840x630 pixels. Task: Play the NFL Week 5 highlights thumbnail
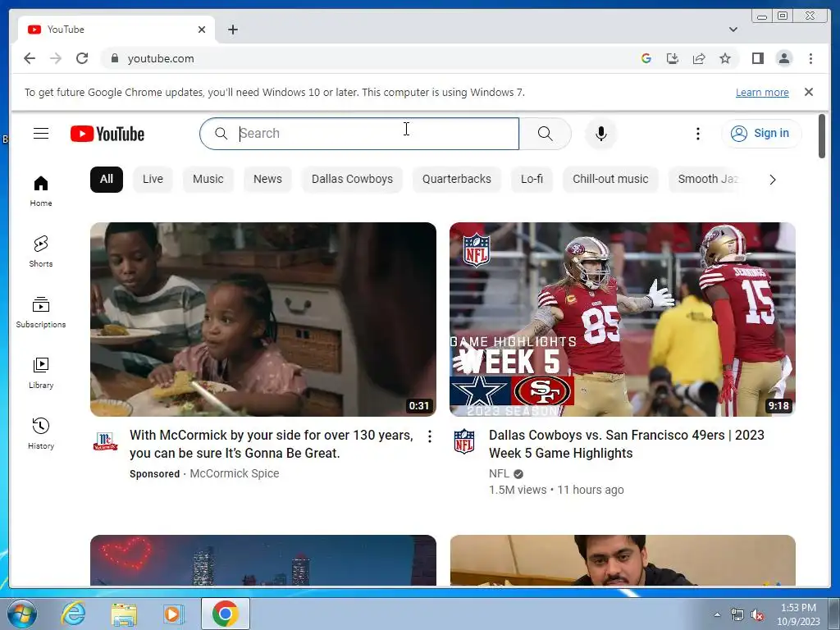(622, 319)
